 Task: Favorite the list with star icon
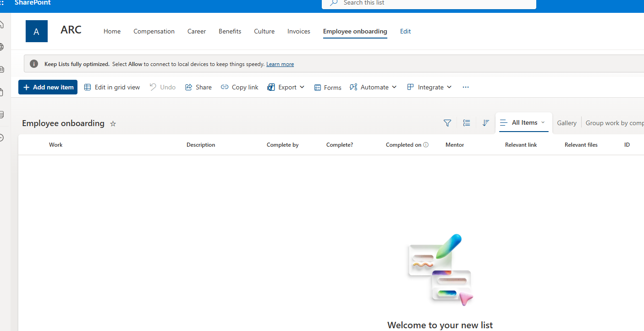pos(113,124)
